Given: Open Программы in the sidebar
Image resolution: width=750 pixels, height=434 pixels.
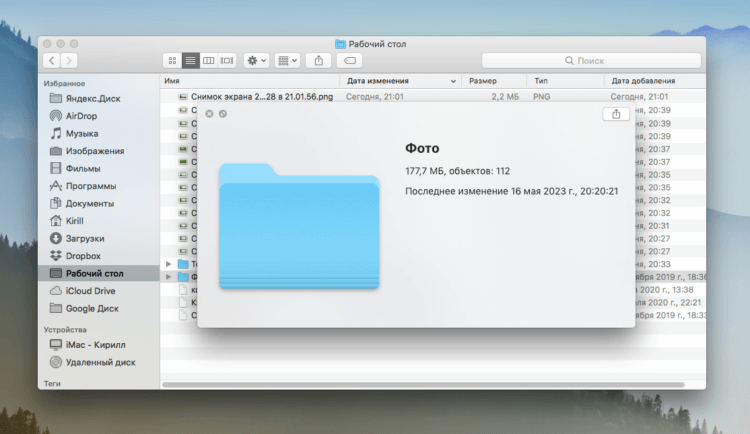Looking at the screenshot, I should pos(91,186).
